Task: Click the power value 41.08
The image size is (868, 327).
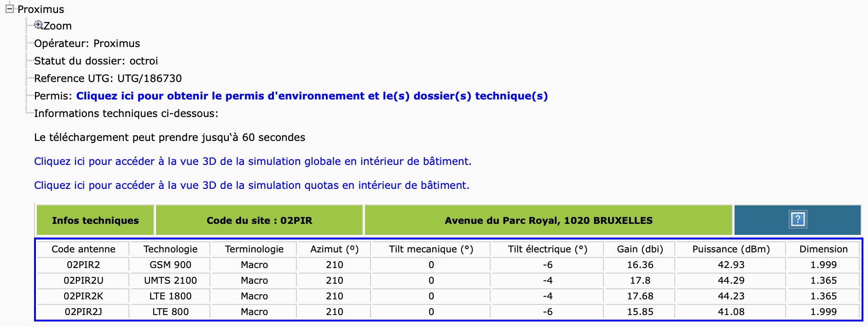Action: [731, 312]
